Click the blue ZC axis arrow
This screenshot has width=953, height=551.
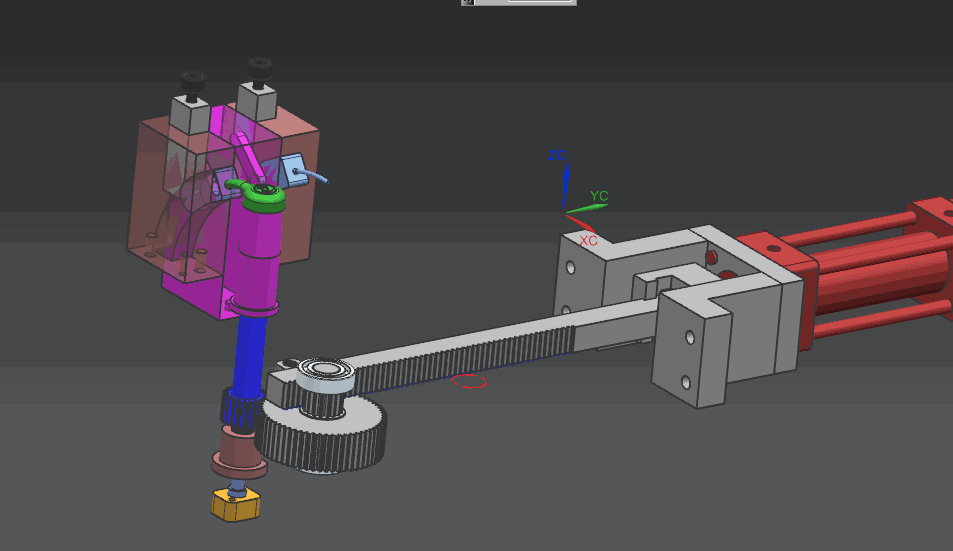(x=565, y=186)
